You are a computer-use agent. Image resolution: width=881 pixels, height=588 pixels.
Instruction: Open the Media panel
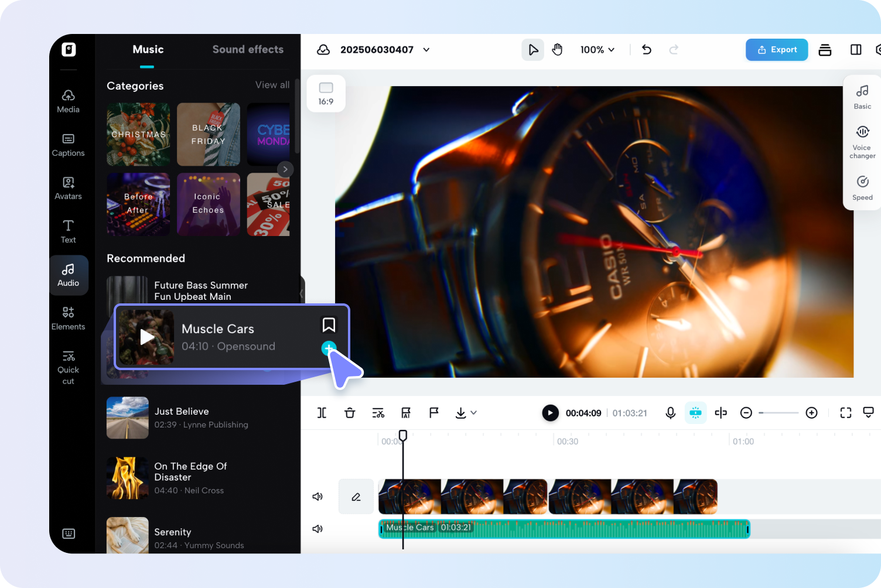pyautogui.click(x=68, y=101)
